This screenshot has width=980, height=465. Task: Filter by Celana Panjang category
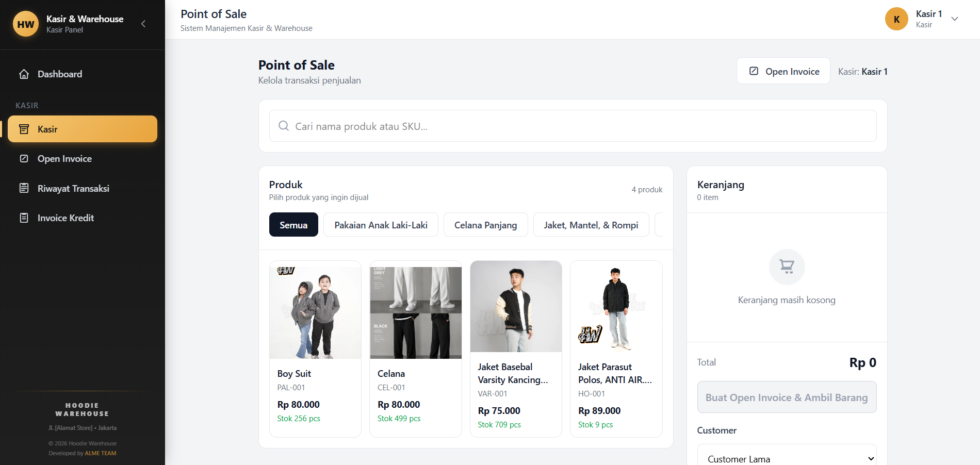click(485, 225)
